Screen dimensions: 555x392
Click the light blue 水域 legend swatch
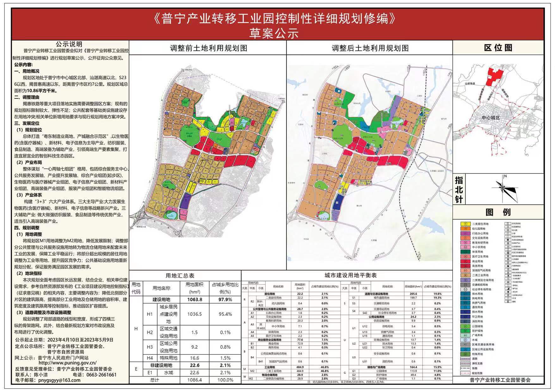tap(465, 340)
